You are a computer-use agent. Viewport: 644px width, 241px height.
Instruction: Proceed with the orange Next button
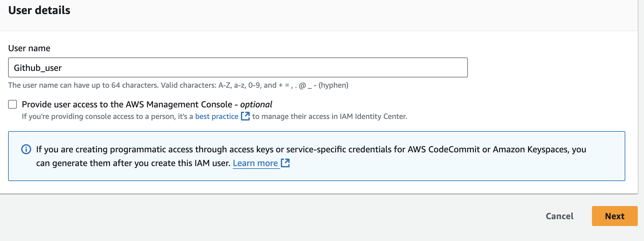[x=615, y=216]
